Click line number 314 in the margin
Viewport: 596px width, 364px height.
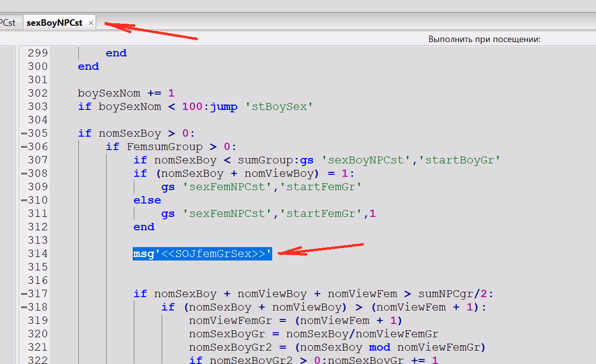(38, 254)
